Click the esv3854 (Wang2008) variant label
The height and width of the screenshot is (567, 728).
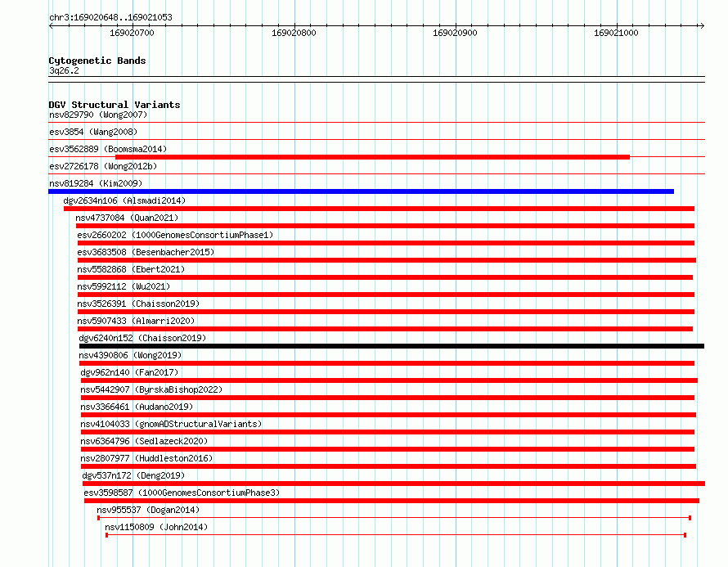click(93, 132)
